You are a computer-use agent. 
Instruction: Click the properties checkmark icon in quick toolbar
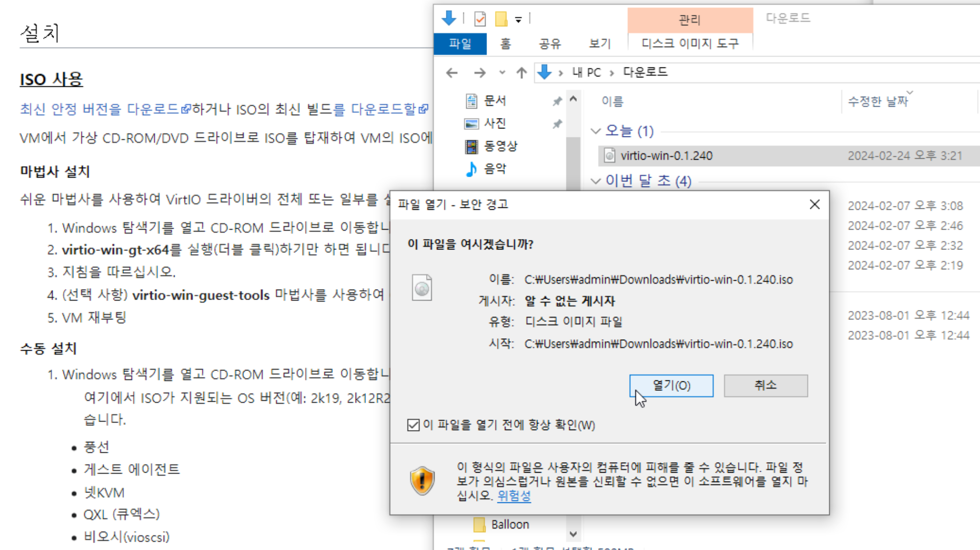pyautogui.click(x=480, y=19)
